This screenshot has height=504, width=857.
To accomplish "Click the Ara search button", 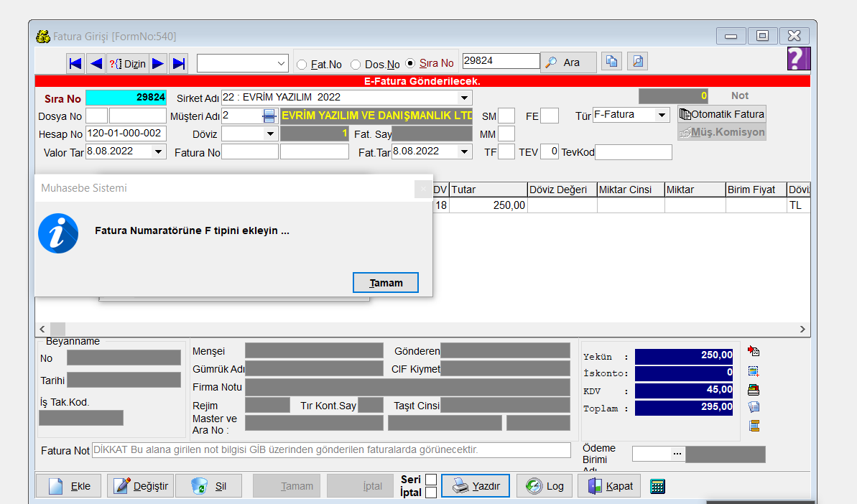I will point(568,62).
